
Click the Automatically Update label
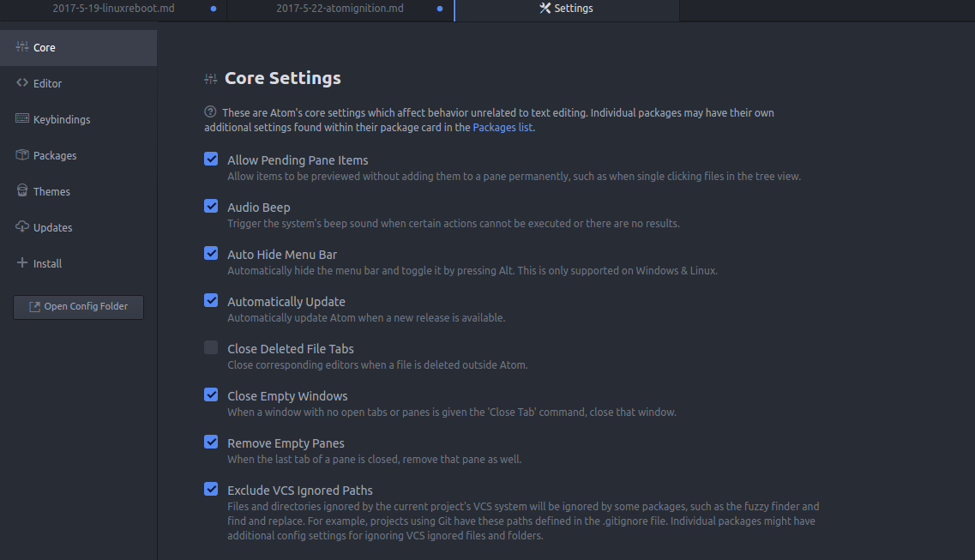[286, 302]
